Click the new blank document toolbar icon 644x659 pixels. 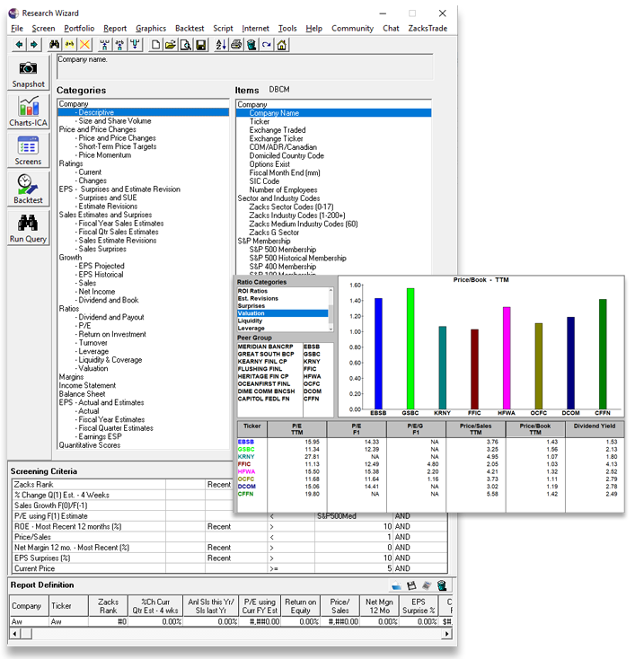(x=155, y=45)
